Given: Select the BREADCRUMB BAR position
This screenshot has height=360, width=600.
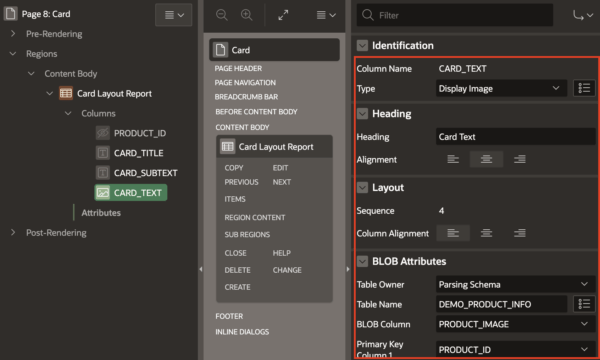Looking at the screenshot, I should [246, 97].
